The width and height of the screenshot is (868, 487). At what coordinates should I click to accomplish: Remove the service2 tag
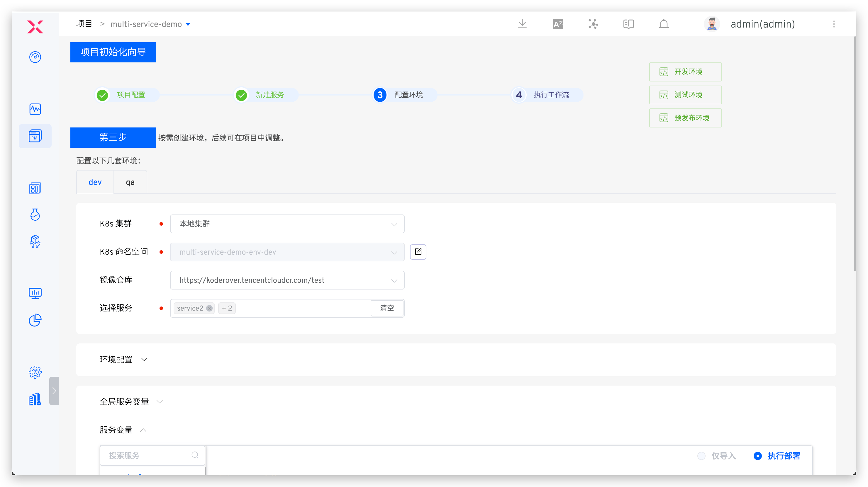[209, 308]
